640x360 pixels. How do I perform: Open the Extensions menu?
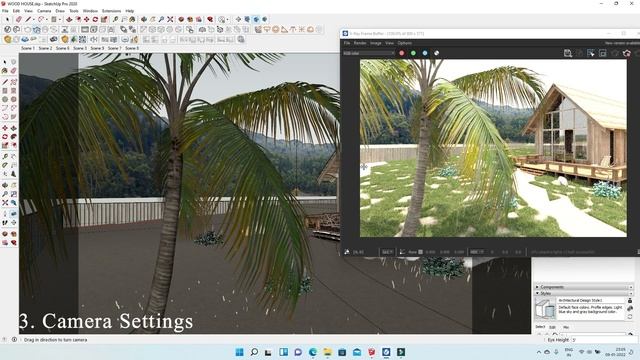pyautogui.click(x=111, y=11)
